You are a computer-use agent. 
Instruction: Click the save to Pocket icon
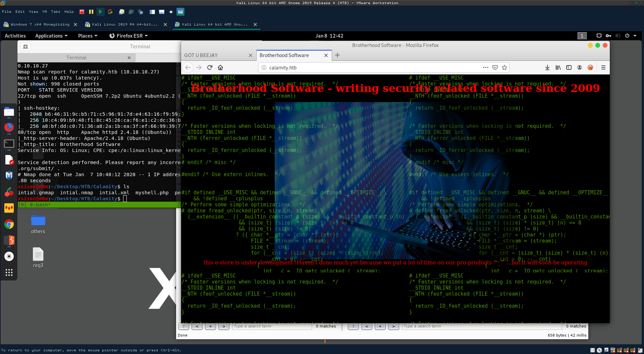coord(495,67)
